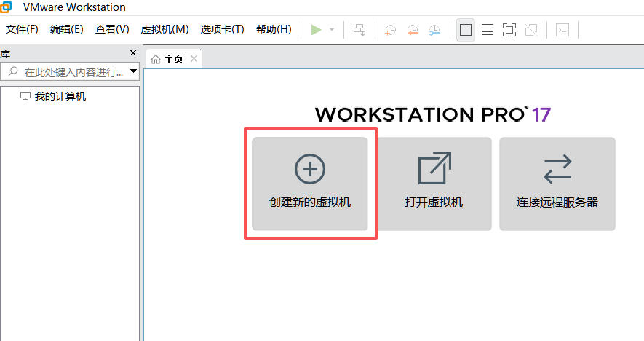Viewport: 644px width, 341px height.
Task: Click the console view toolbar icon
Action: [x=562, y=30]
